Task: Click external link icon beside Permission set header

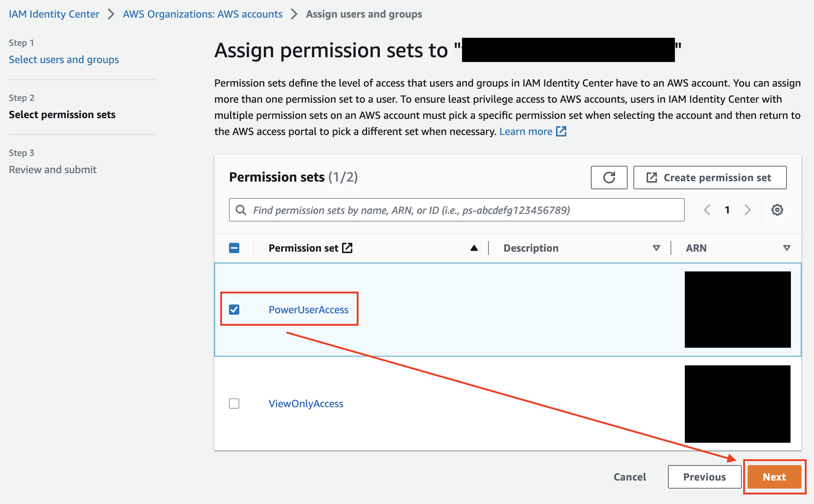Action: pyautogui.click(x=347, y=248)
